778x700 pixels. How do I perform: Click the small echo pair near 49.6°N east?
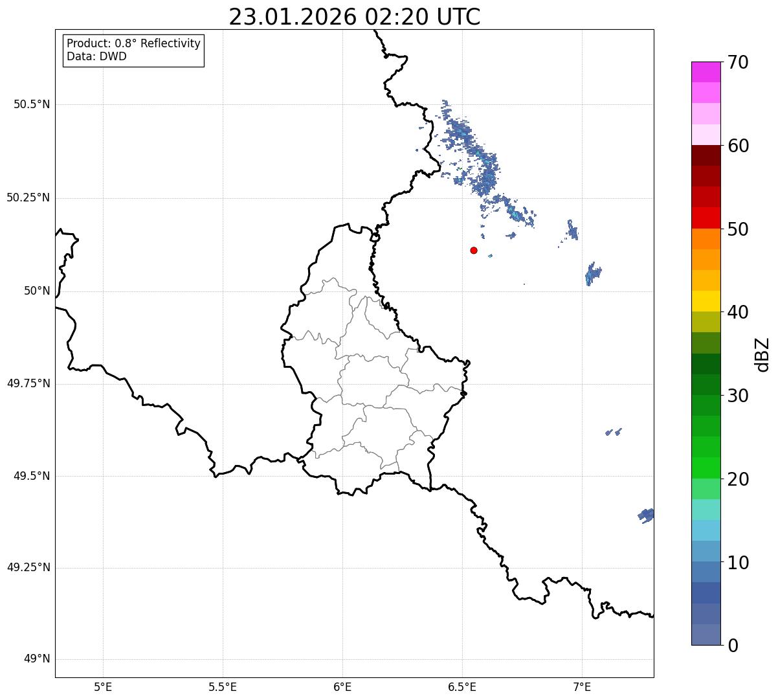614,431
